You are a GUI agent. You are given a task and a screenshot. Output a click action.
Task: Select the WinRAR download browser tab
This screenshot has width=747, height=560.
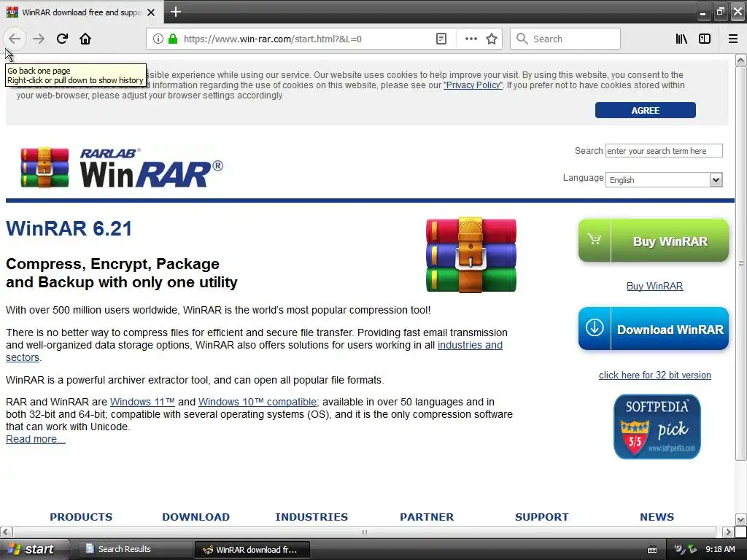click(x=82, y=12)
